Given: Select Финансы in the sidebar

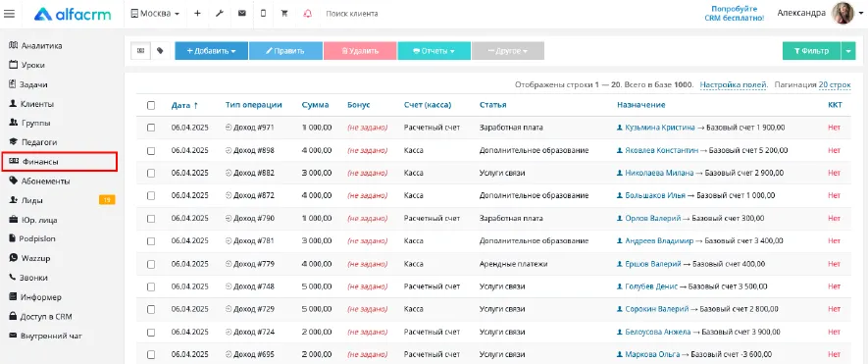Looking at the screenshot, I should pyautogui.click(x=59, y=162).
